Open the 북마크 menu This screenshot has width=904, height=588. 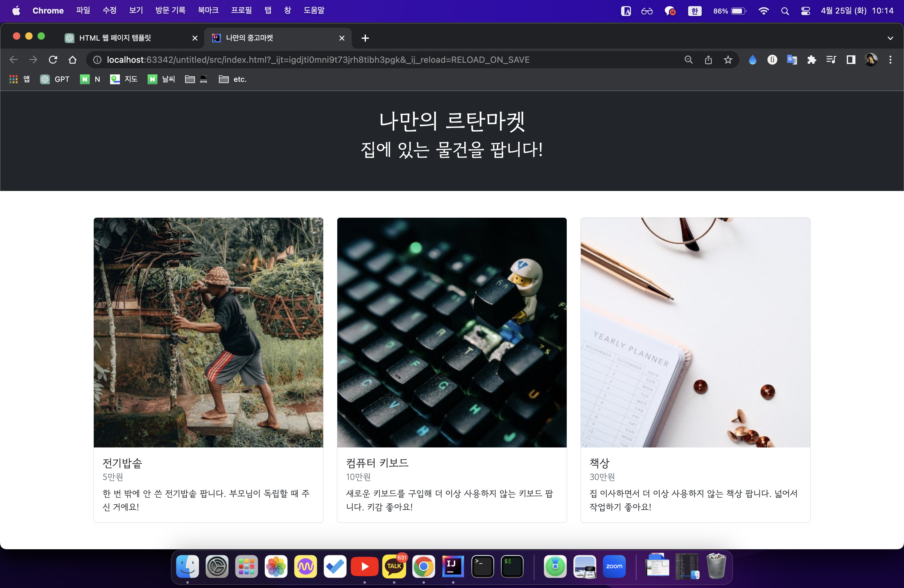208,11
